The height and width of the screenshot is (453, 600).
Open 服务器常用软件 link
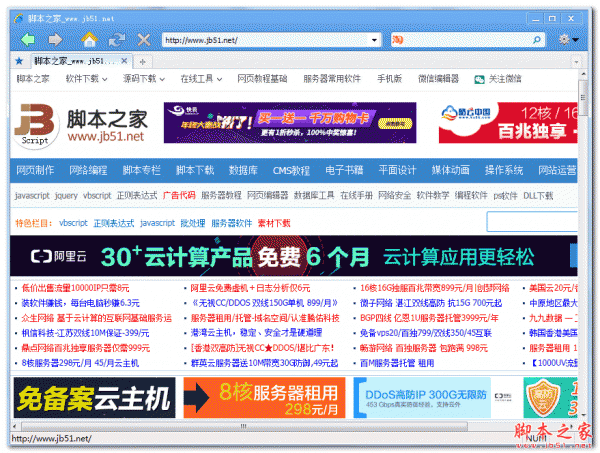332,79
